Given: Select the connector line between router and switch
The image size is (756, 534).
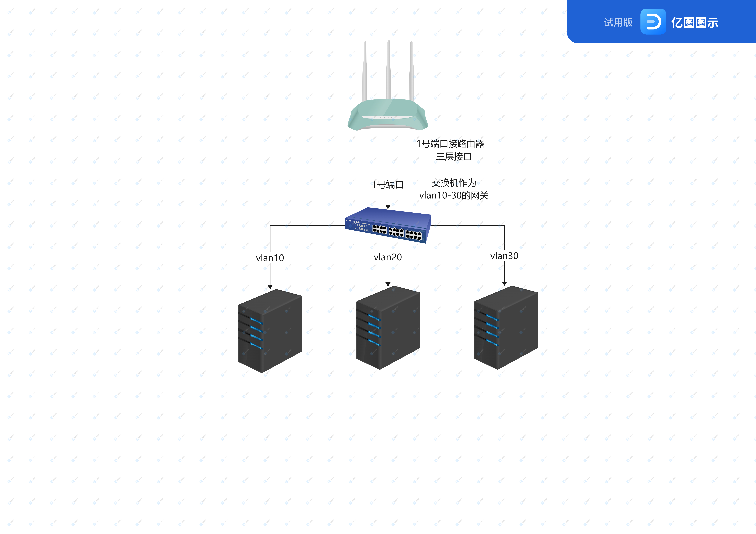Looking at the screenshot, I should (388, 155).
